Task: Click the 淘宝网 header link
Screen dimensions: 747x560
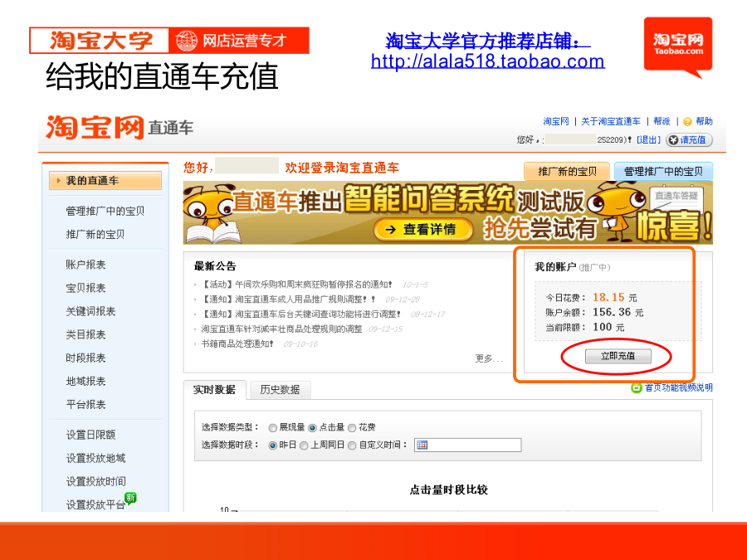Action: coord(556,121)
